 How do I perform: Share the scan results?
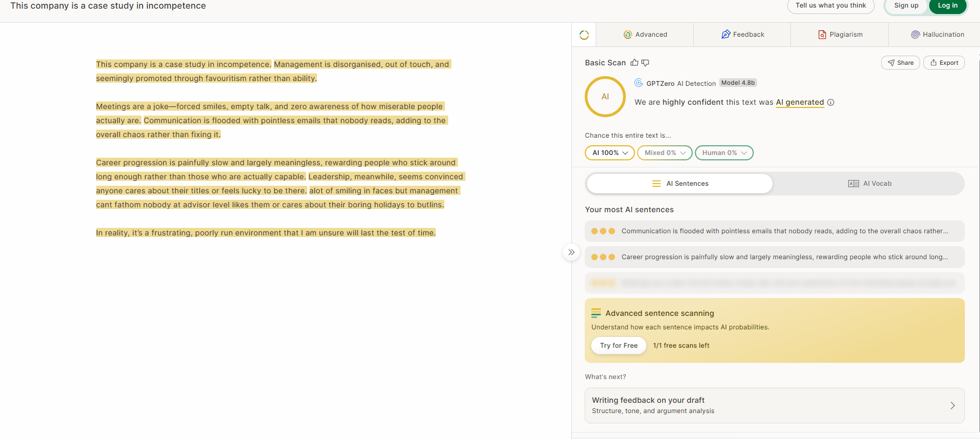901,63
